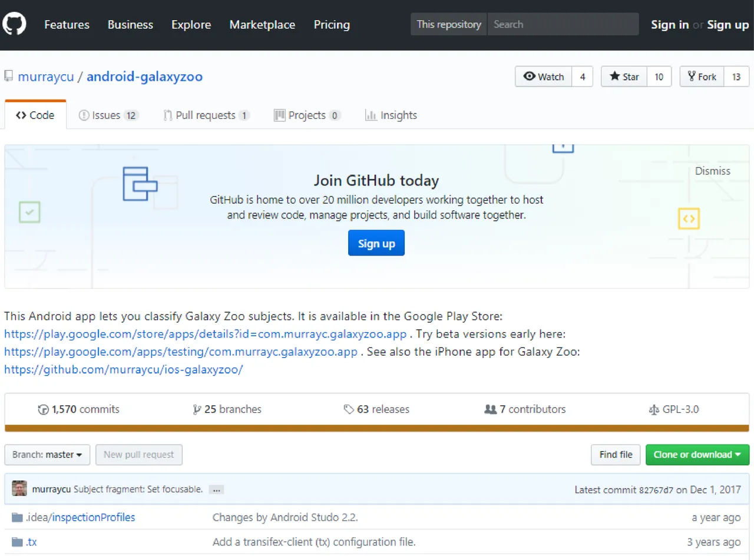Open the Projects tab
This screenshot has height=560, width=754.
tap(307, 115)
